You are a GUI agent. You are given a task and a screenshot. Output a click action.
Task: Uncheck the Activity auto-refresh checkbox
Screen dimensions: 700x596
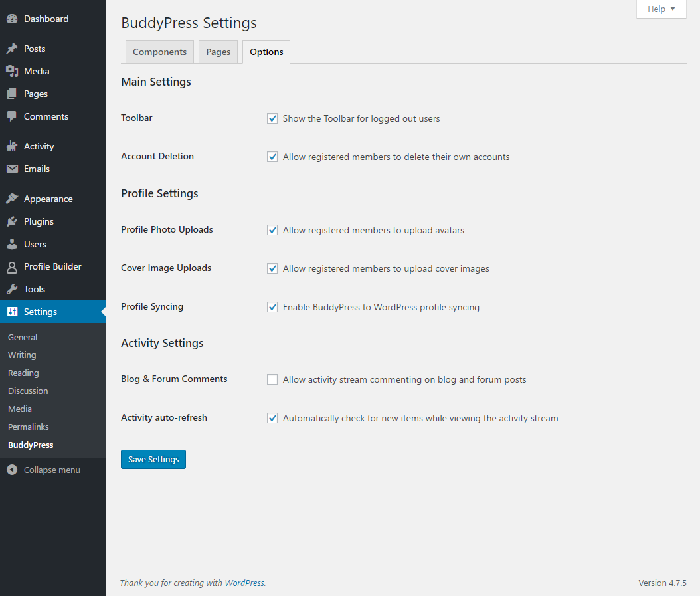click(x=272, y=418)
